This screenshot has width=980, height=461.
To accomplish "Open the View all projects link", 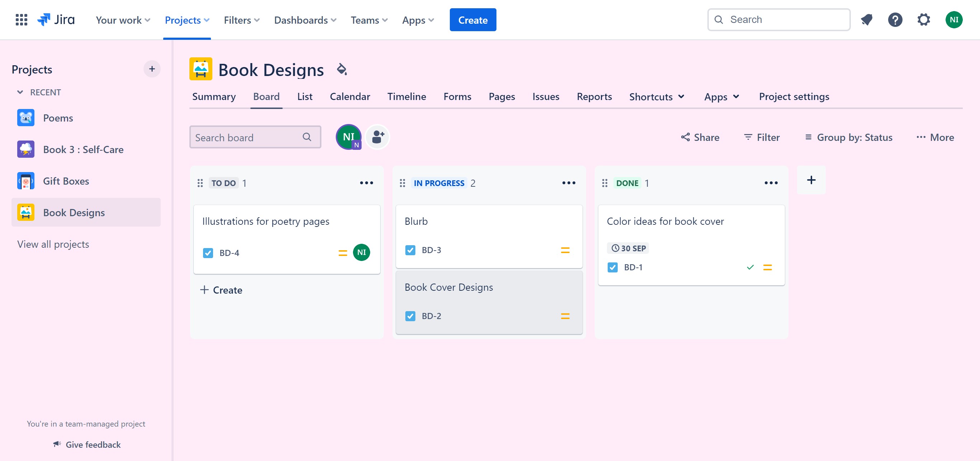I will pos(53,244).
